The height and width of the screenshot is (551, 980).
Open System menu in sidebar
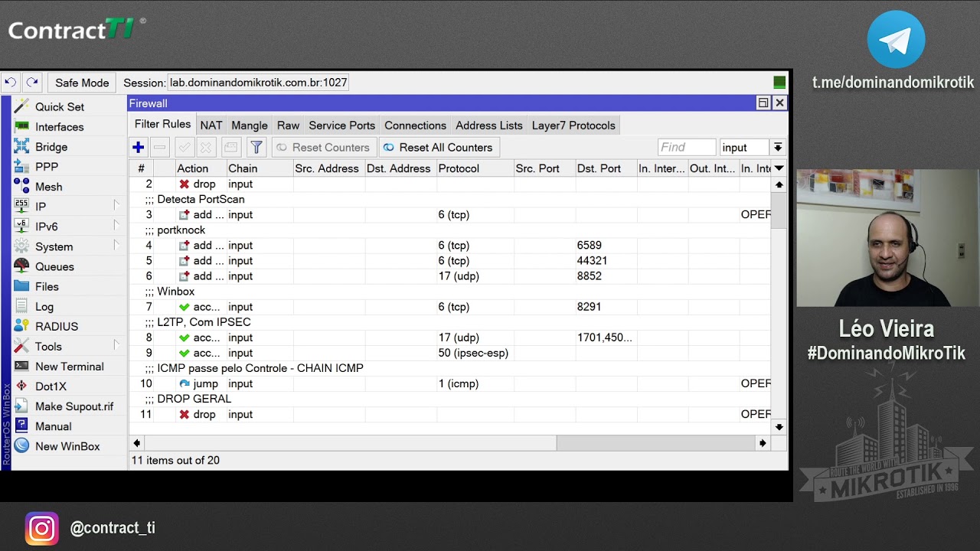click(54, 246)
